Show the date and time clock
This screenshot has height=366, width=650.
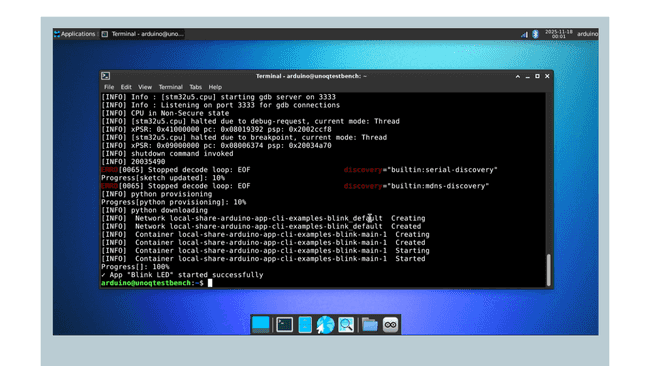559,34
